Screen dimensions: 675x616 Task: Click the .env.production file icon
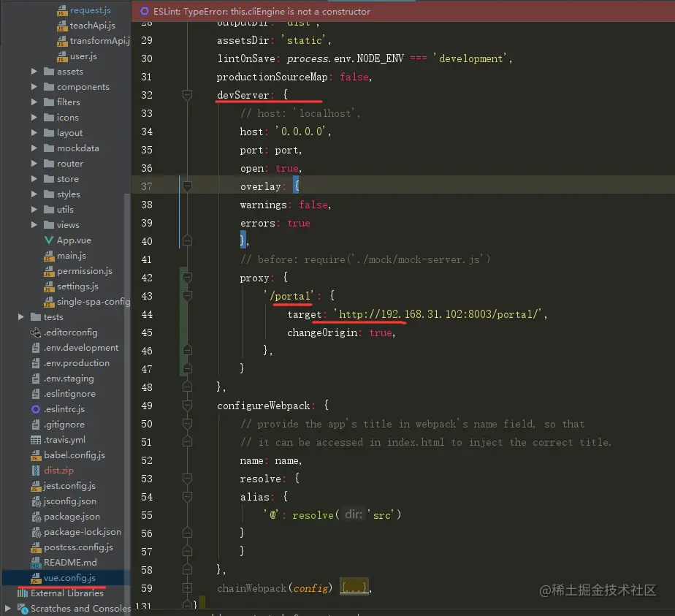point(36,363)
